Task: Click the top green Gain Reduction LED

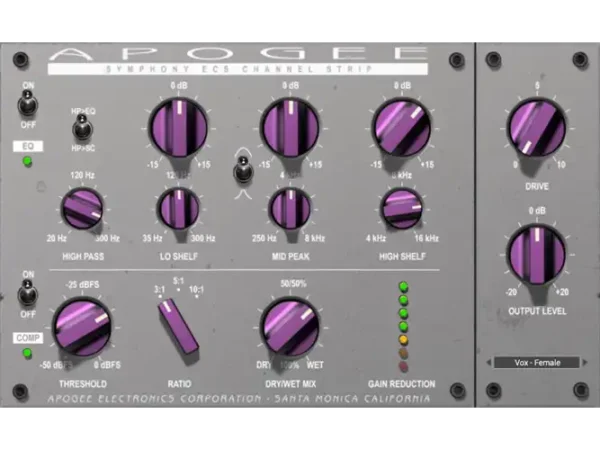Action: [403, 287]
